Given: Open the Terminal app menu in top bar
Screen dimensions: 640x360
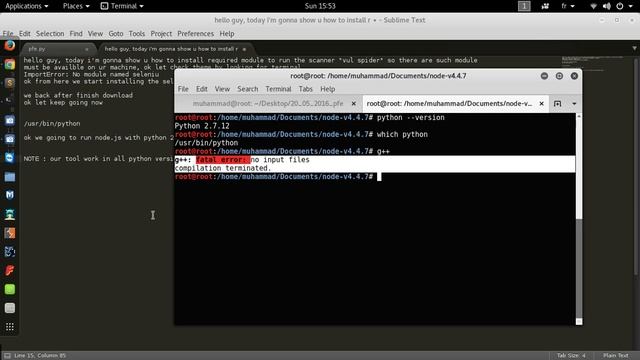Looking at the screenshot, I should point(122,6).
